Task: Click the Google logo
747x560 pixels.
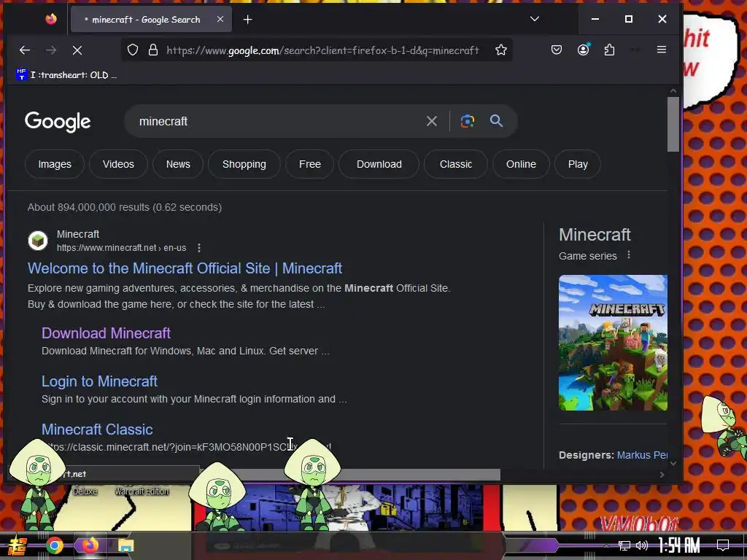Action: coord(58,122)
